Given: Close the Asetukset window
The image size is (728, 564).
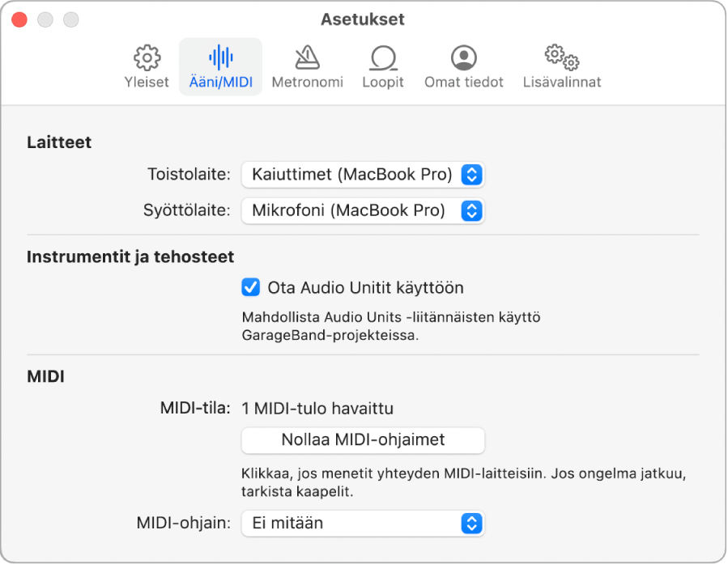Looking at the screenshot, I should point(19,19).
